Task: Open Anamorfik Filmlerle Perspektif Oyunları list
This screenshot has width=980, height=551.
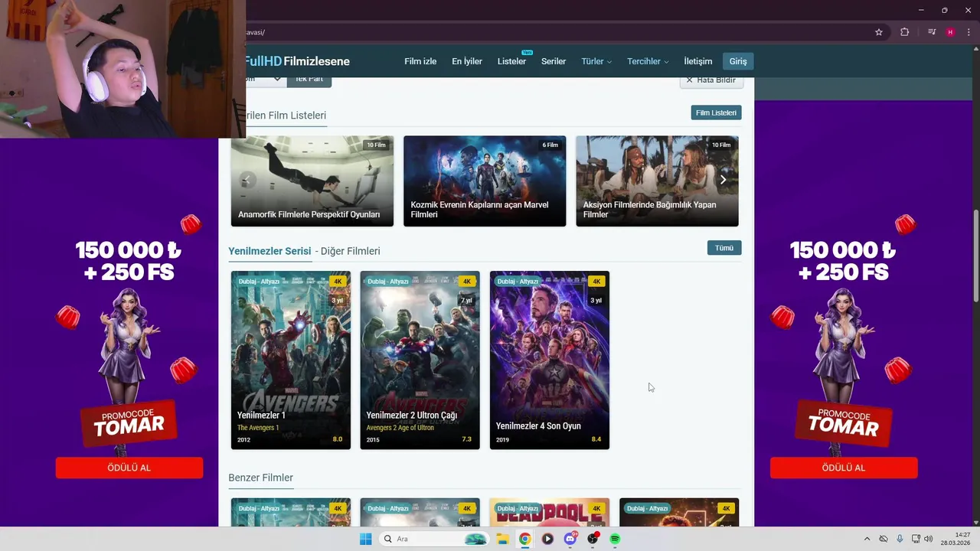Action: point(312,181)
